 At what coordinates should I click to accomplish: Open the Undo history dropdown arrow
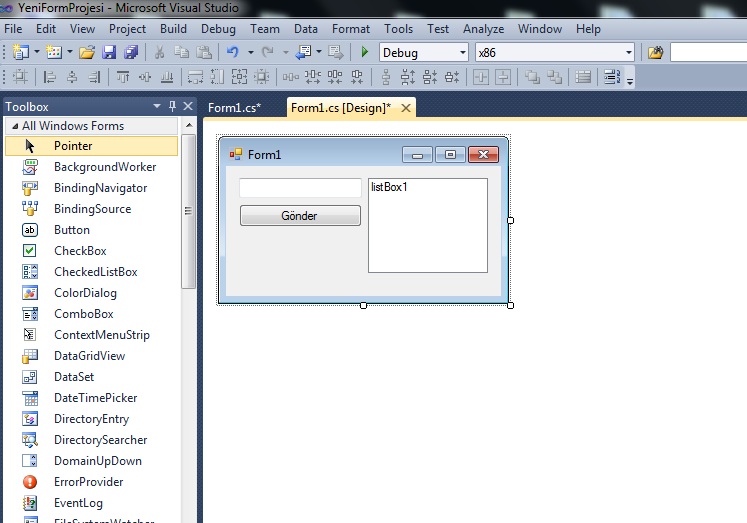251,52
